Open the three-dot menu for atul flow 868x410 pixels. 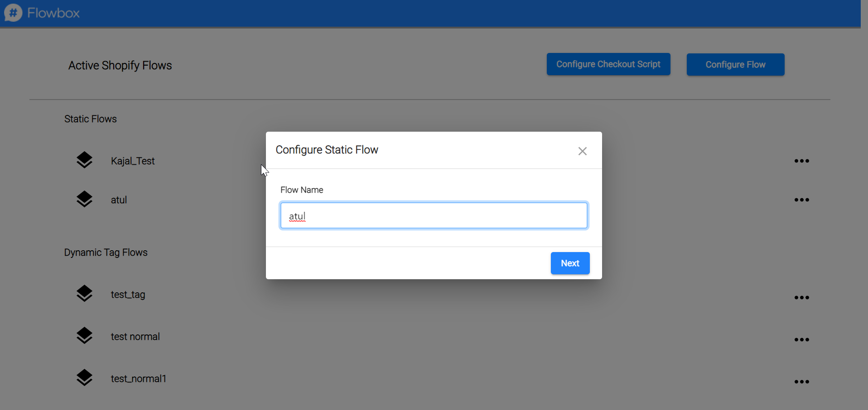[801, 200]
